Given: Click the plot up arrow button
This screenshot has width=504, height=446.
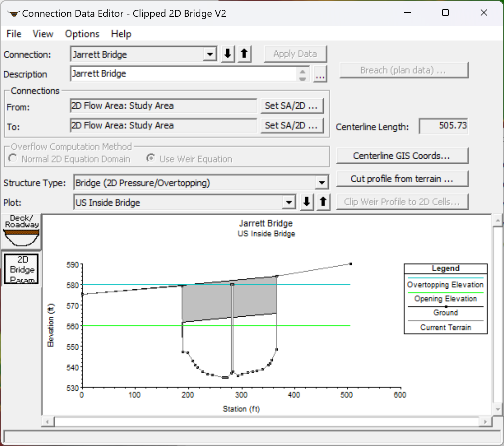Looking at the screenshot, I should click(x=323, y=202).
